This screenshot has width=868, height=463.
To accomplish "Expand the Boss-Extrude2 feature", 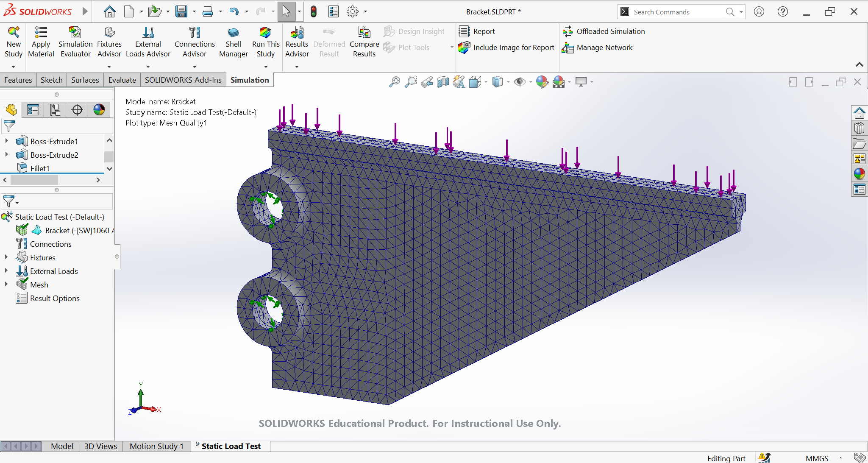I will point(6,154).
